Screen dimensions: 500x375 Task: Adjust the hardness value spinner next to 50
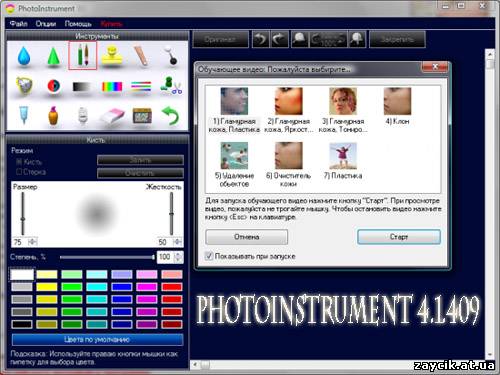click(x=177, y=242)
